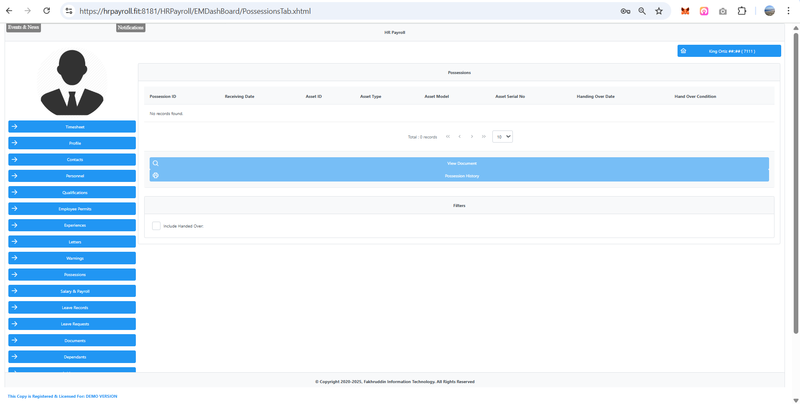
Task: Open the MetaMask fox extension icon
Action: click(685, 11)
